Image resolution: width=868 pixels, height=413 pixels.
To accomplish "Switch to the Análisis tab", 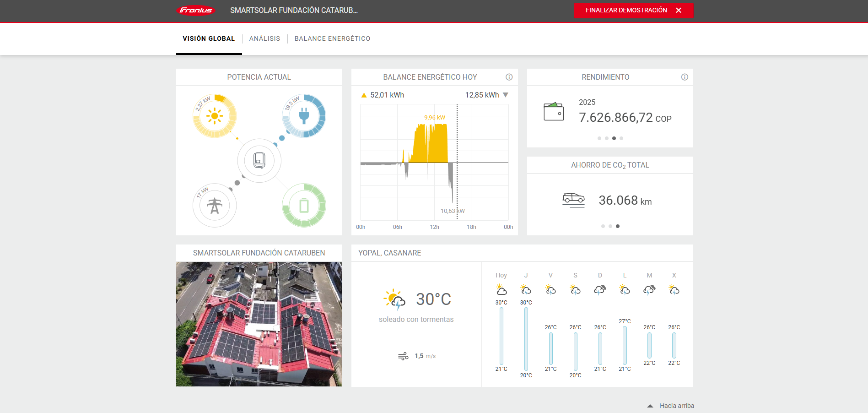I will point(264,38).
